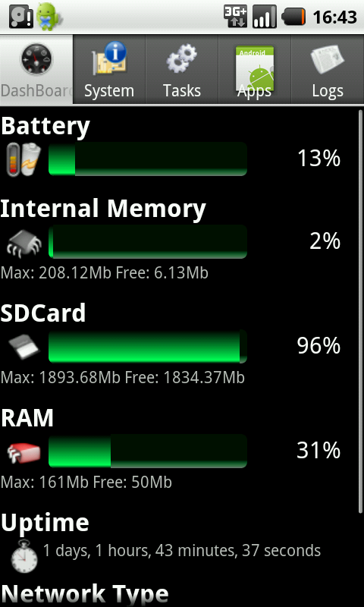Screen dimensions: 364x607
Task: Click the RAM 31% progress bar
Action: 148,451
